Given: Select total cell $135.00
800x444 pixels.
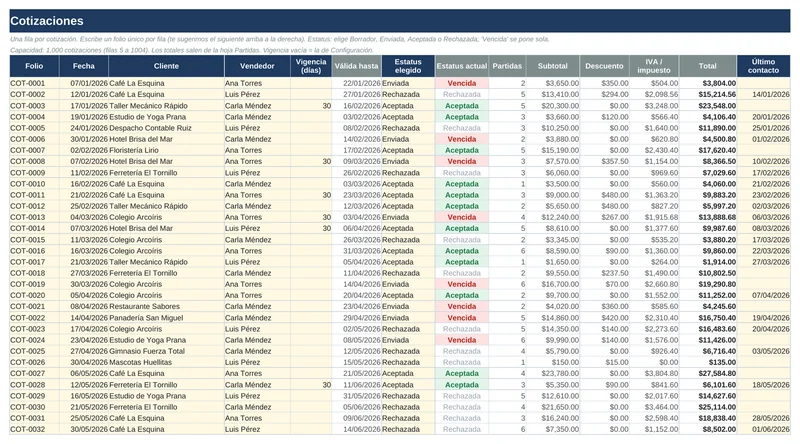Looking at the screenshot, I should [x=708, y=362].
